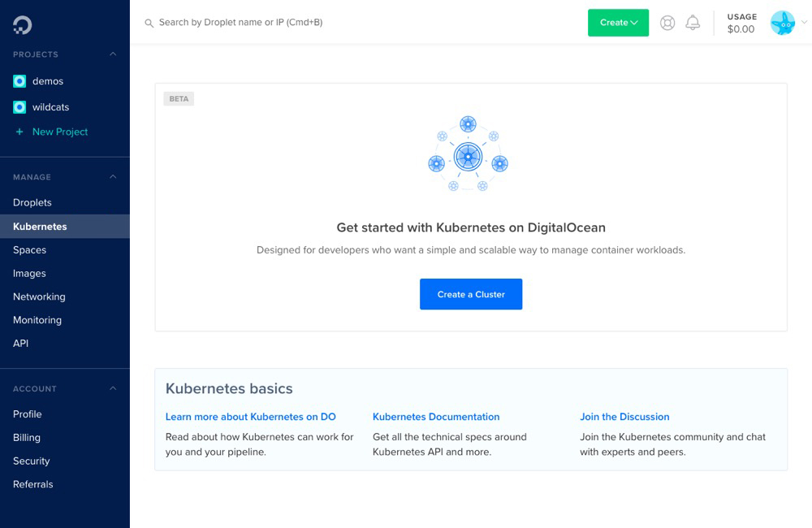Open Networking from the Manage menu
The width and height of the screenshot is (812, 528).
pos(39,296)
